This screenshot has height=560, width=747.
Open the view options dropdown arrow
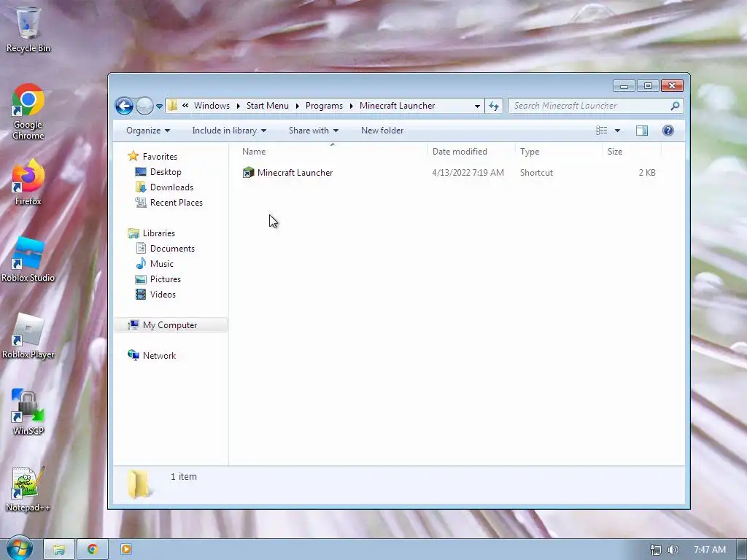(617, 131)
